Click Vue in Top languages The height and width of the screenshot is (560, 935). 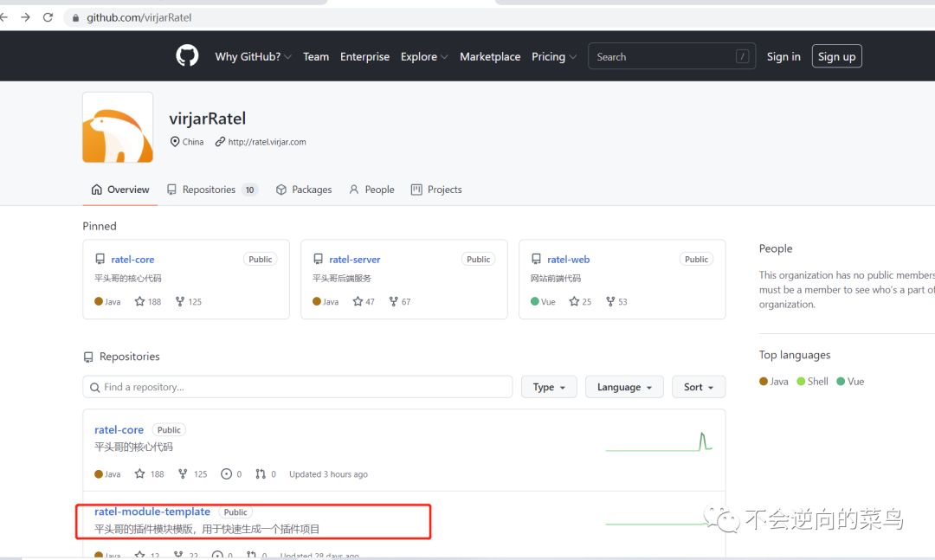coord(850,382)
